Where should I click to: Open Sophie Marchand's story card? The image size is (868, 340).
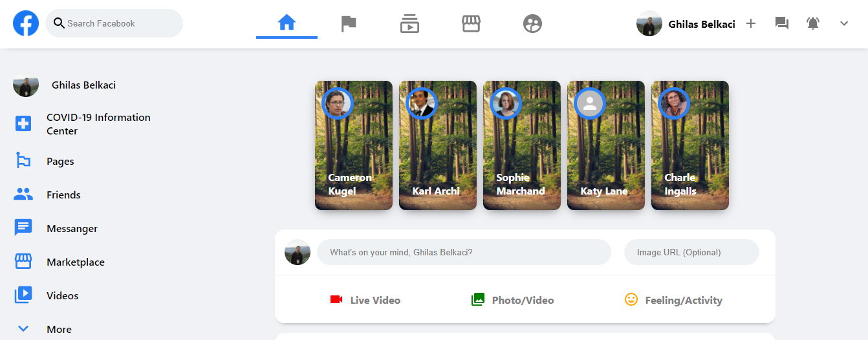point(521,145)
